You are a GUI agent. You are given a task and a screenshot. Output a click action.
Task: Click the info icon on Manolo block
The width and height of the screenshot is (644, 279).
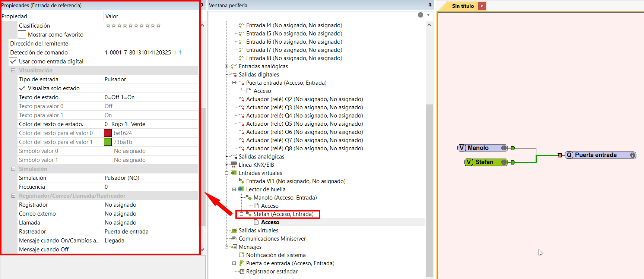(x=504, y=148)
